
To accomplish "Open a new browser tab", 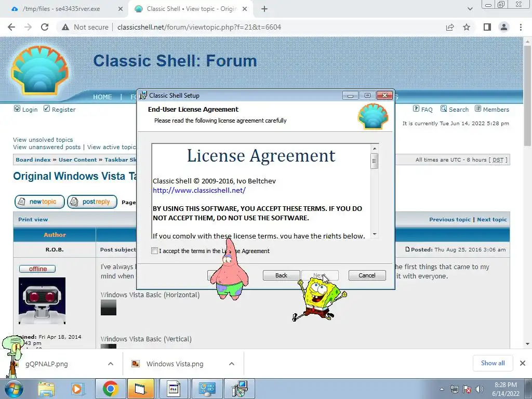I will point(264,9).
